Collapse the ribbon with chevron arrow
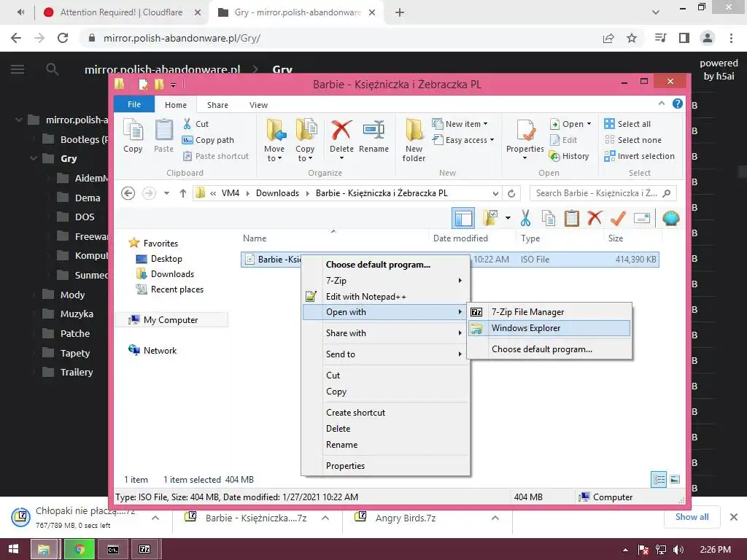747x560 pixels. click(661, 104)
